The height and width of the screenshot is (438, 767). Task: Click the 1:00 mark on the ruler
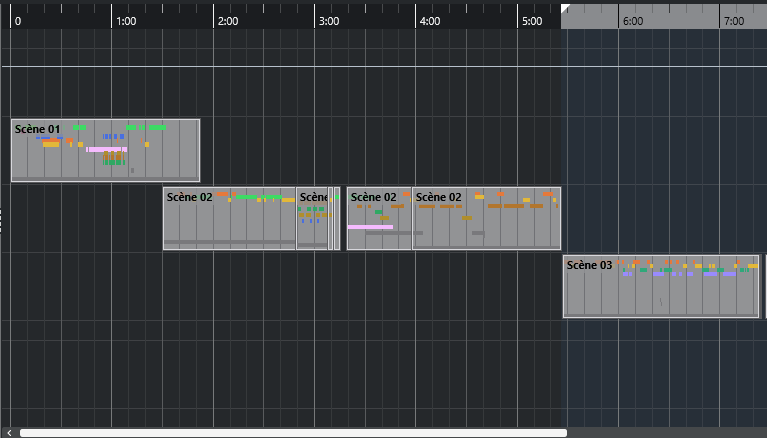(x=126, y=21)
